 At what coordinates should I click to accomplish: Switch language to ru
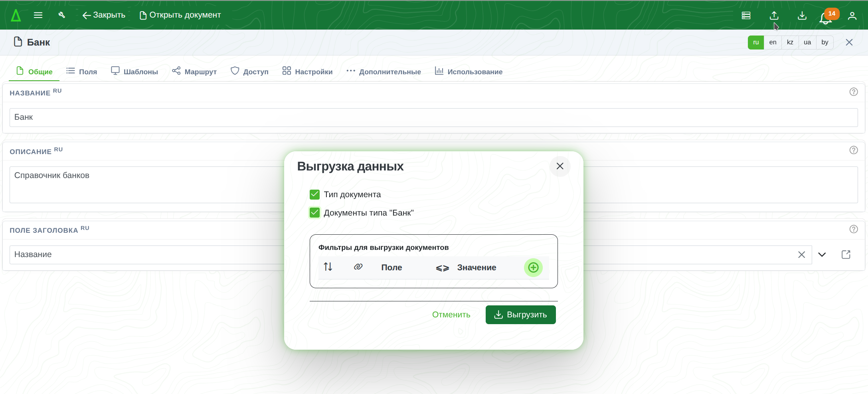[x=756, y=42]
